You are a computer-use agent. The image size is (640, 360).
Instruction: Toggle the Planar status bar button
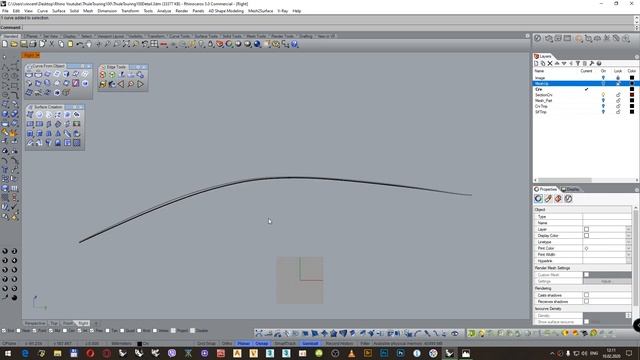(x=243, y=344)
